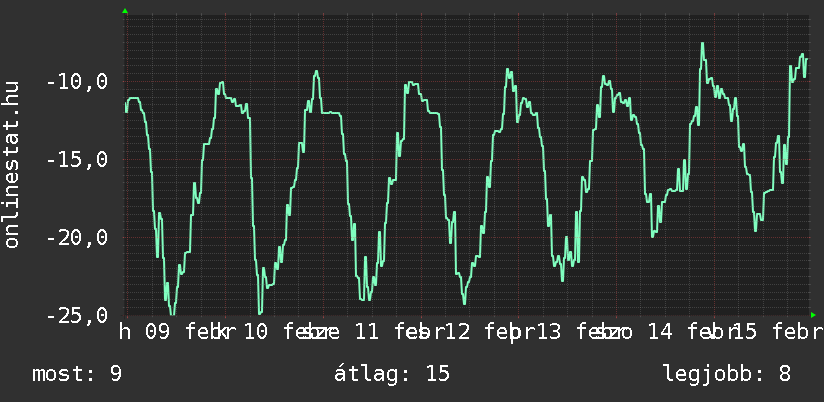Click the "most: 9" current value text
The height and width of the screenshot is (402, 824).
77,375
